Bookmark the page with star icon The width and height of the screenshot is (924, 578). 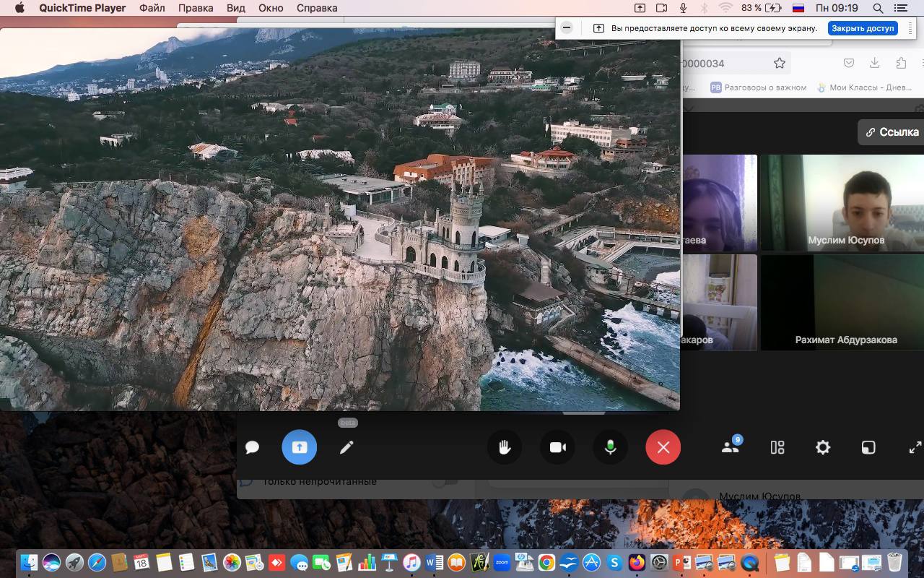[x=780, y=64]
